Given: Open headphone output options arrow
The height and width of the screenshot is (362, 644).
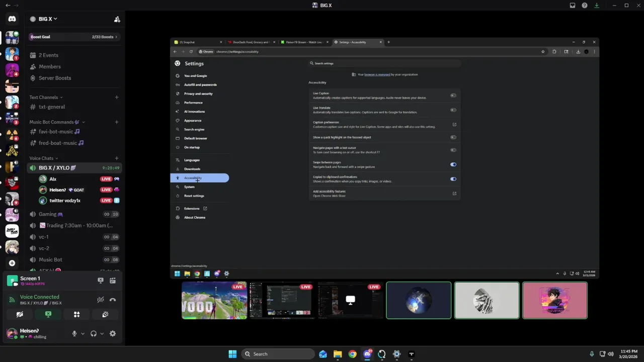Looking at the screenshot, I should (x=102, y=333).
